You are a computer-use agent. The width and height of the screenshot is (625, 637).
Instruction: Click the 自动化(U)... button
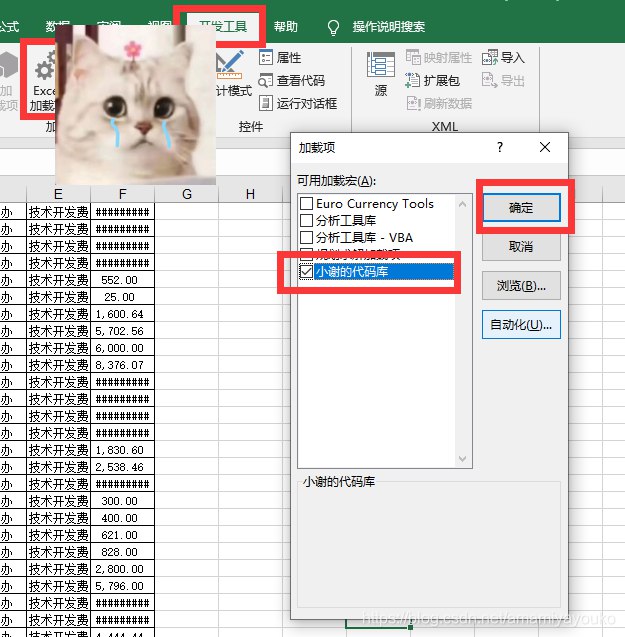coord(521,325)
